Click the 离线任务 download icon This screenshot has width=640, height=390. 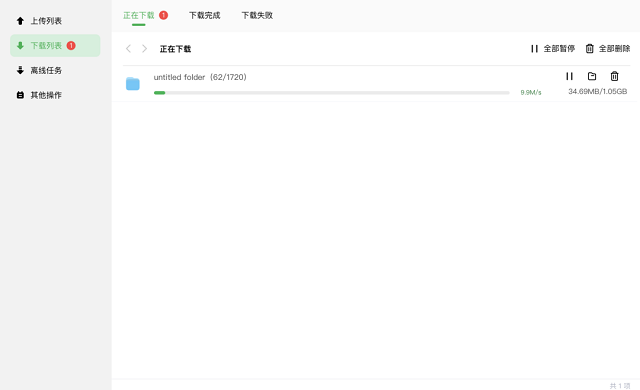tap(20, 71)
